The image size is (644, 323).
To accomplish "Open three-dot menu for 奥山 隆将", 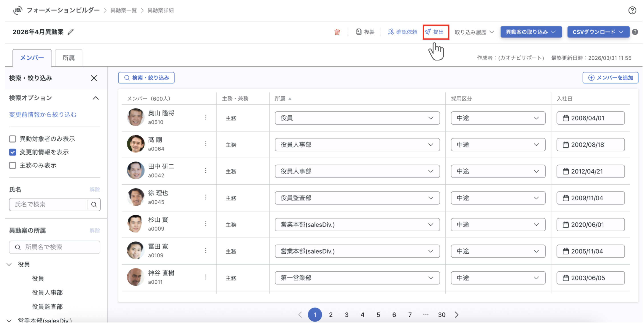I will (x=206, y=117).
